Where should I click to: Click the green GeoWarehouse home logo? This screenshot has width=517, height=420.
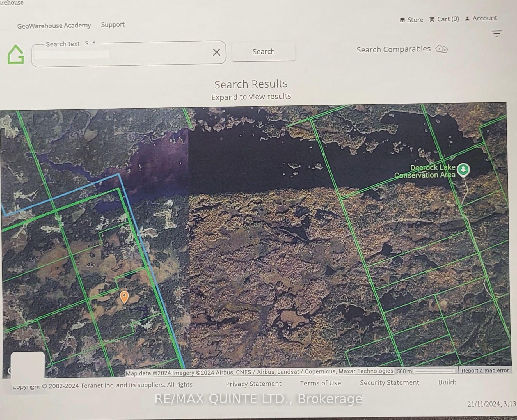click(16, 54)
